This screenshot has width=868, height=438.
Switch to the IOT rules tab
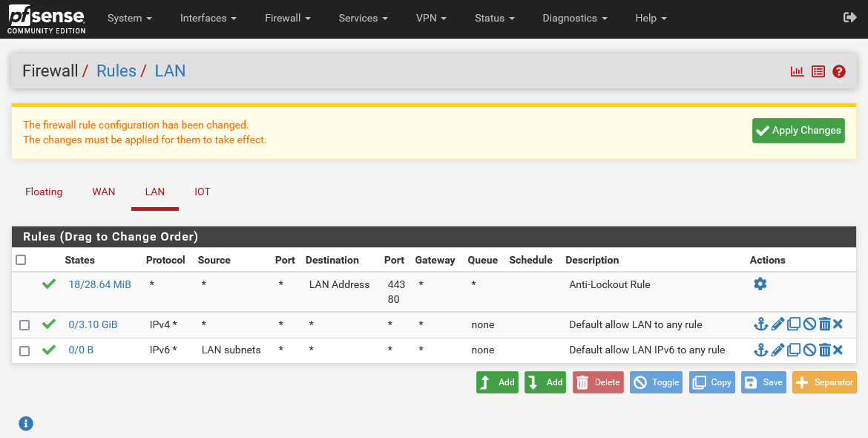203,192
